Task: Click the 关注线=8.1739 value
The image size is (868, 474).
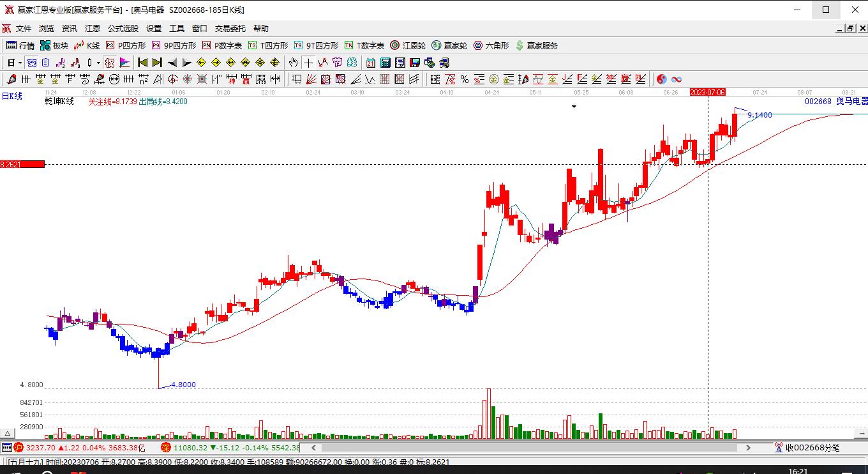Action: 112,102
